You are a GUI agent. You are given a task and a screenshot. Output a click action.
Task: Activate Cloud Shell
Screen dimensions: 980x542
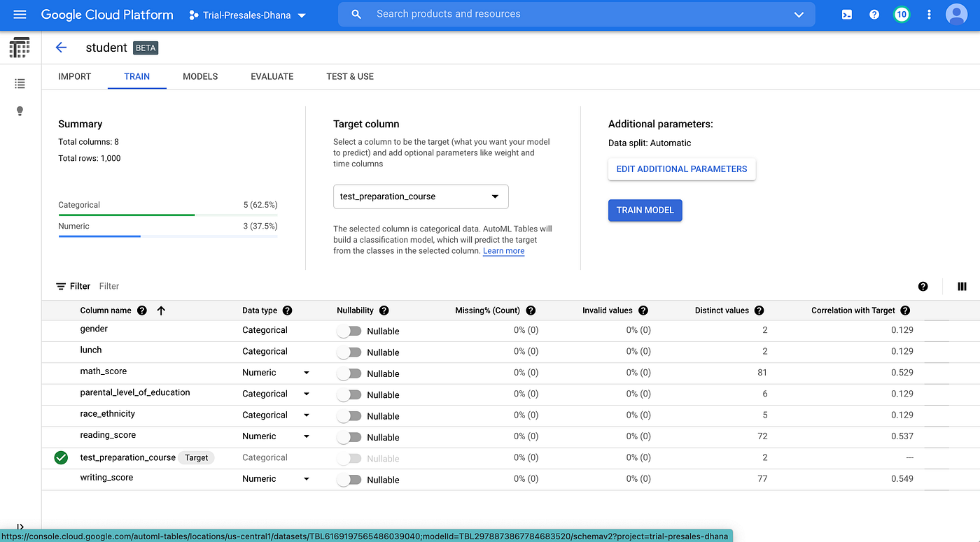[846, 13]
